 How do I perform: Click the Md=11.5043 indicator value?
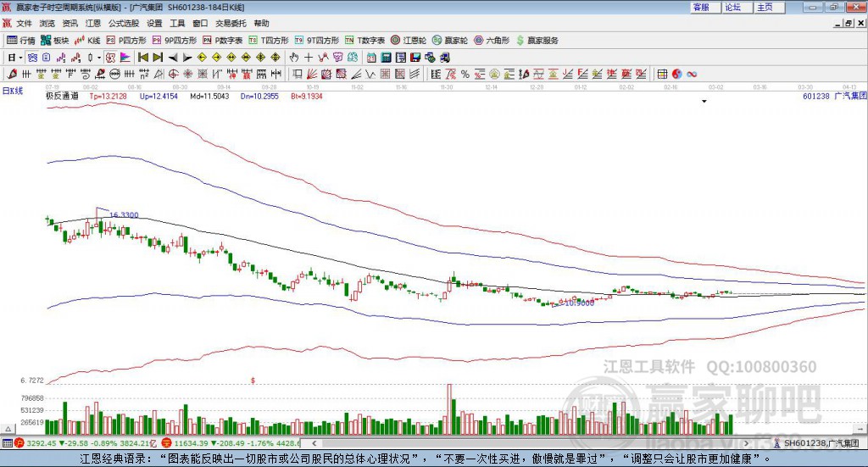[x=209, y=97]
